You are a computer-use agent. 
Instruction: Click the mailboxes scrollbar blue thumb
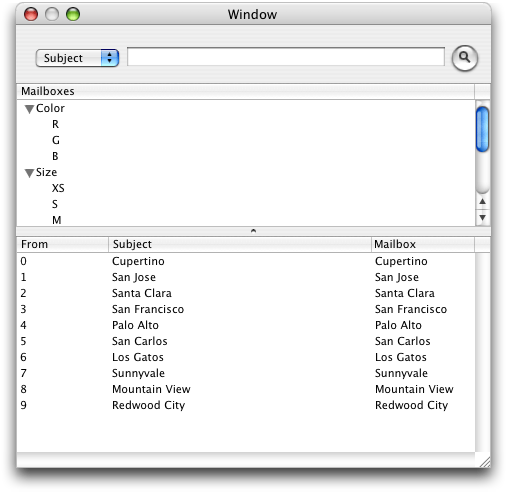pyautogui.click(x=482, y=129)
